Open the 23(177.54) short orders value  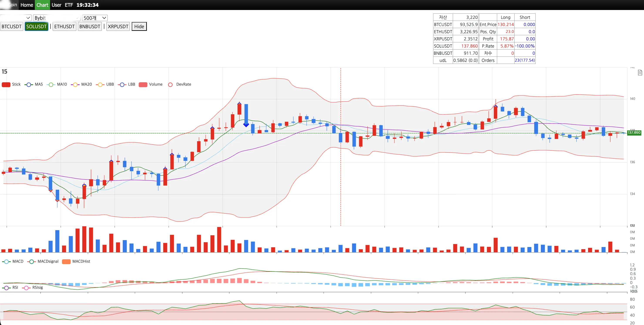[x=525, y=60]
